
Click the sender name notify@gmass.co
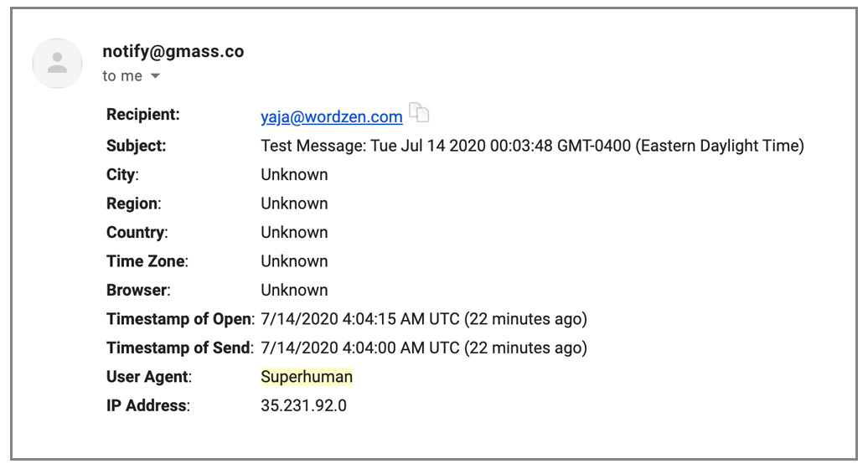pyautogui.click(x=173, y=51)
